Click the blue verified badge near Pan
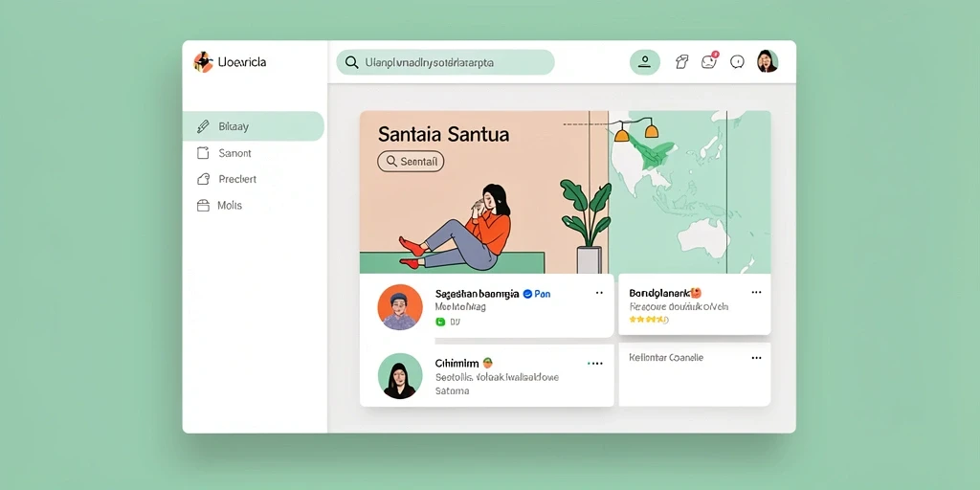 point(527,293)
